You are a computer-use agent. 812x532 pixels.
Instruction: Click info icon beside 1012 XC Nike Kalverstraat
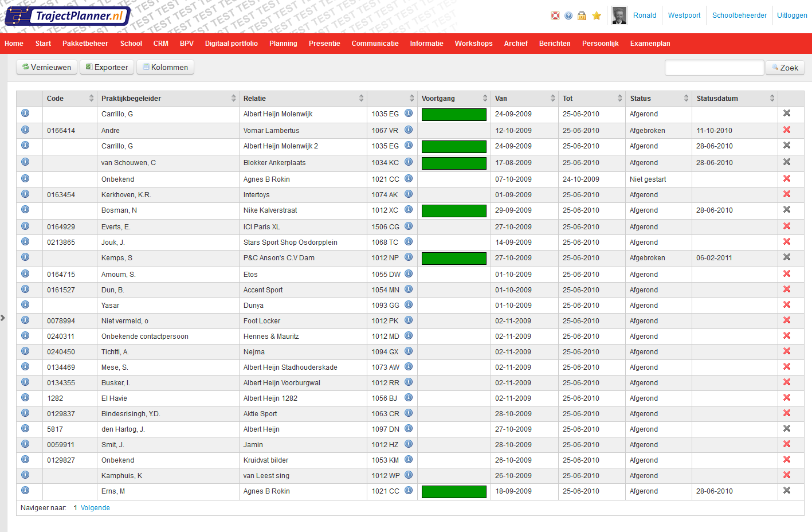tap(409, 209)
